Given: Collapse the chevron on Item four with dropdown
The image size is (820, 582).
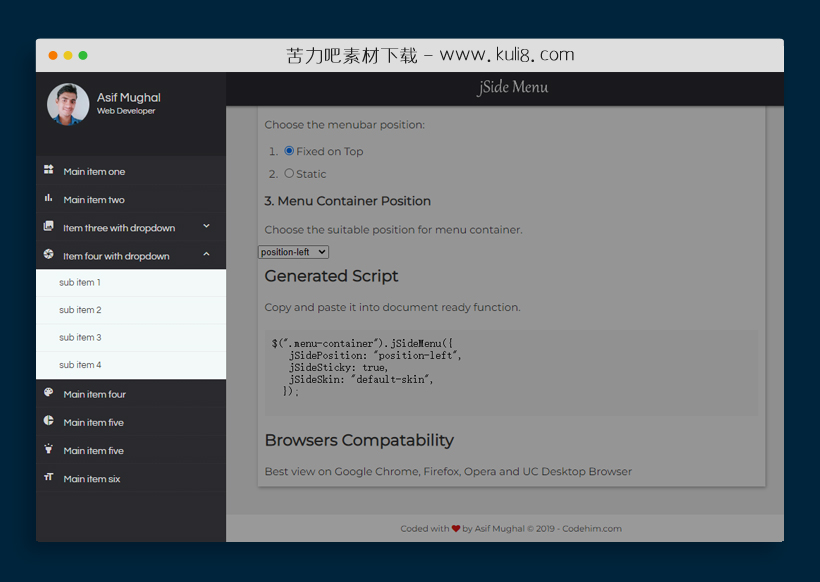Looking at the screenshot, I should pos(207,255).
